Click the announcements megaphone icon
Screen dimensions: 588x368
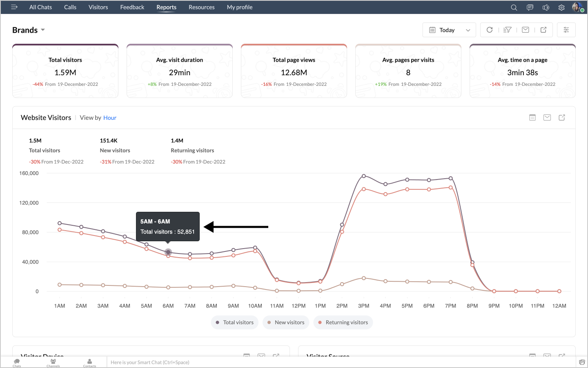(546, 7)
